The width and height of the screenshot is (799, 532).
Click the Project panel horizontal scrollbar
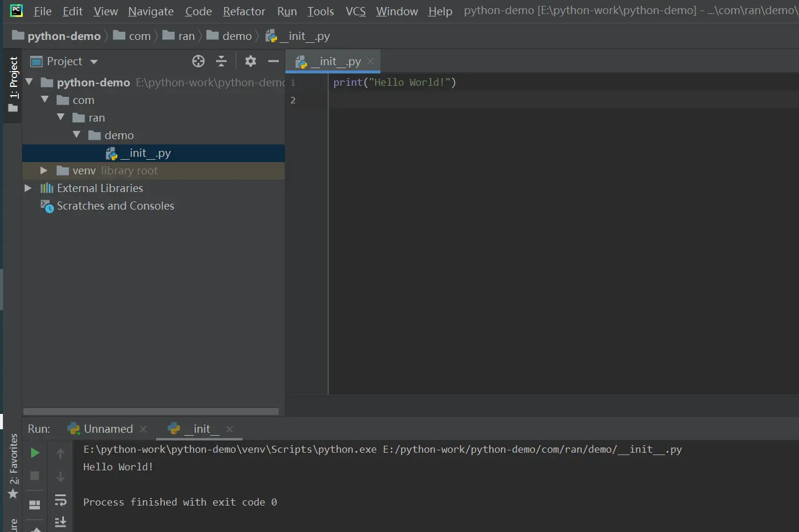[x=151, y=412]
